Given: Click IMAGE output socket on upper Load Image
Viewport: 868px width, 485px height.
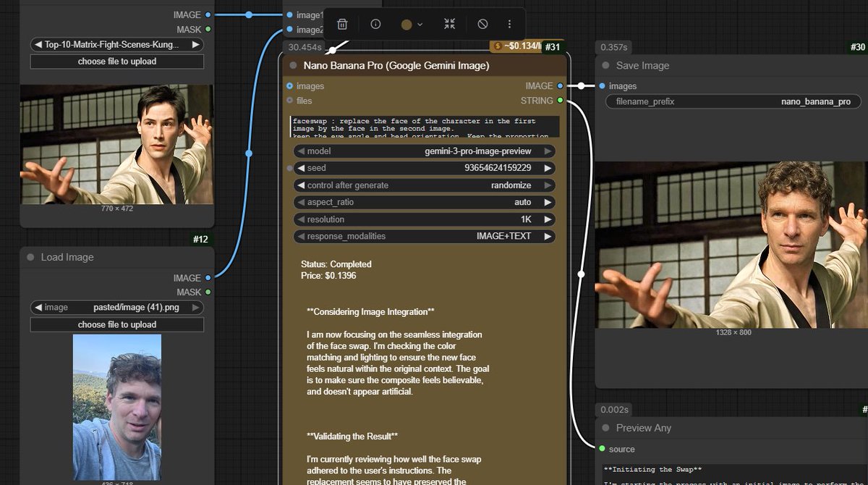Looking at the screenshot, I should tap(208, 14).
